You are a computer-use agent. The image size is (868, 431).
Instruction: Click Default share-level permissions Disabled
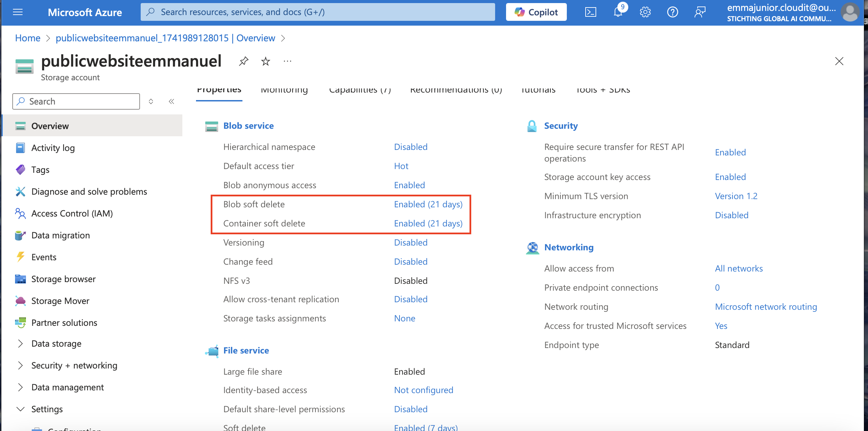(411, 409)
